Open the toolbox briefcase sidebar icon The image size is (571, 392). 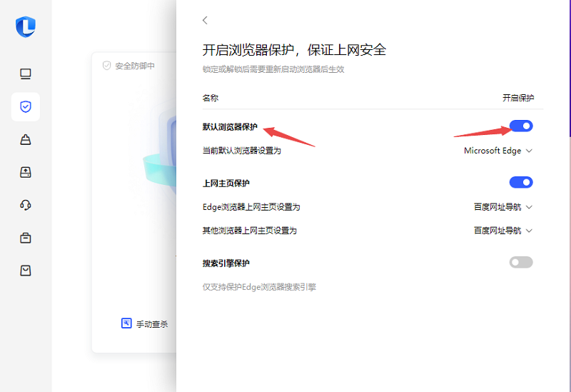(26, 238)
